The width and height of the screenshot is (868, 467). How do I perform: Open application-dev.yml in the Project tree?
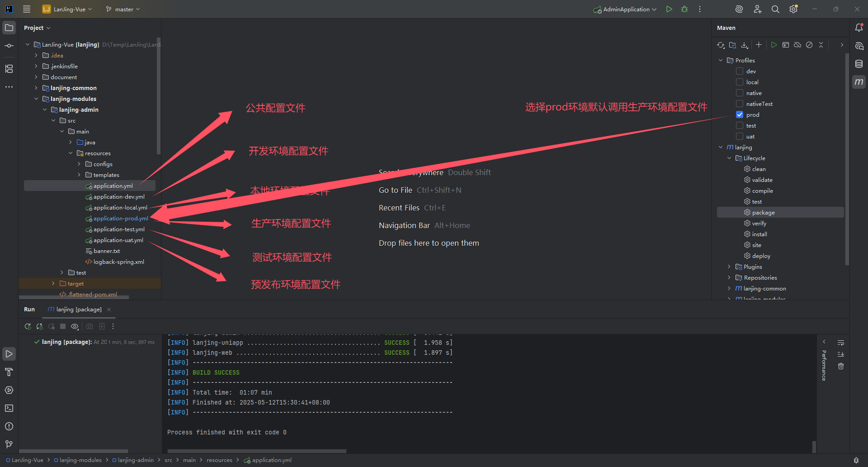point(119,197)
